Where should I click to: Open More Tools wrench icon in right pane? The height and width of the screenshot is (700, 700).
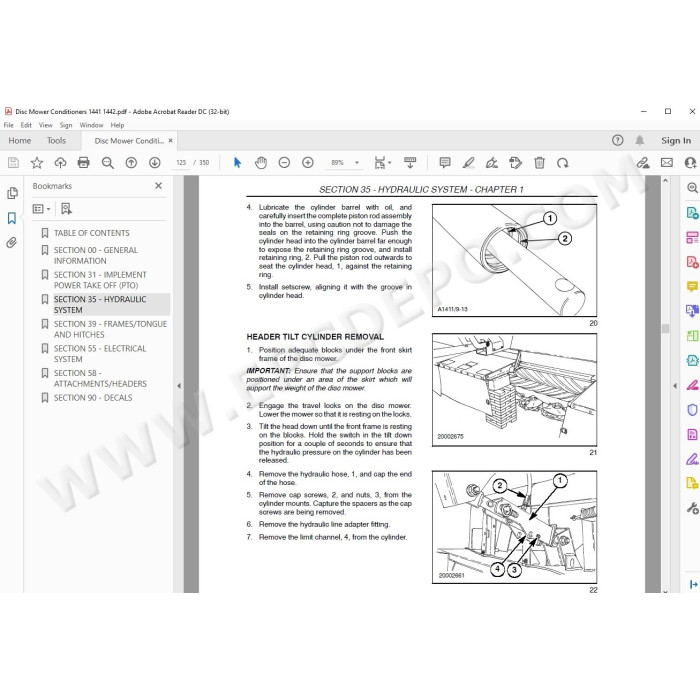pyautogui.click(x=692, y=508)
